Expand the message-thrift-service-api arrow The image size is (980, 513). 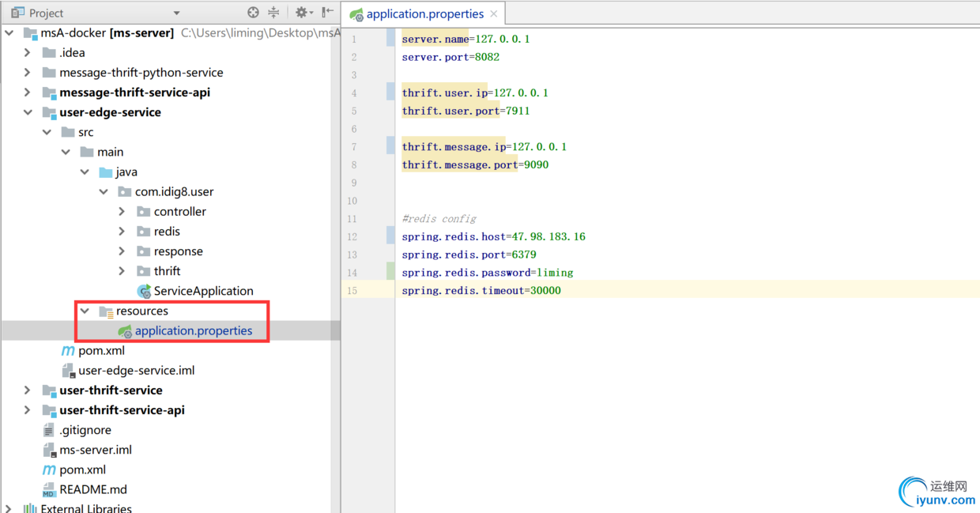point(28,92)
